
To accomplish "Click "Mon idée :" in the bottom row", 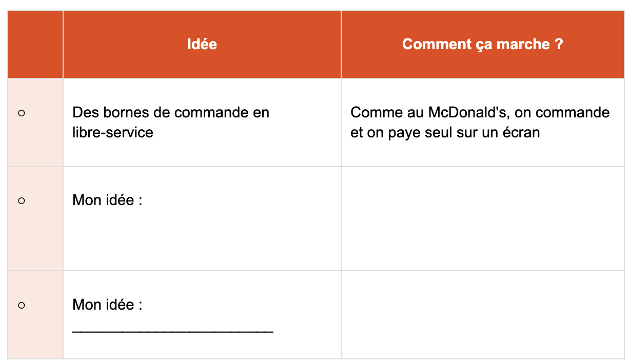I will pyautogui.click(x=107, y=305).
